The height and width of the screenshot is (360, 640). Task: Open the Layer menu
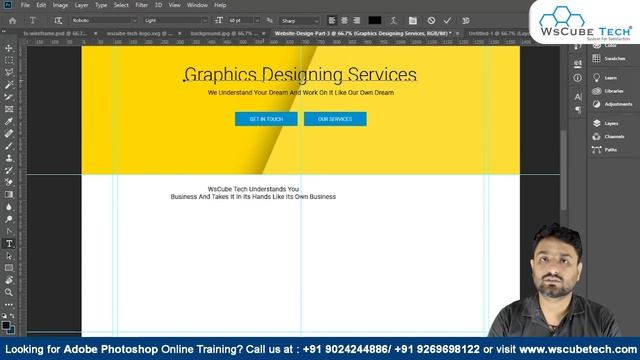point(81,5)
